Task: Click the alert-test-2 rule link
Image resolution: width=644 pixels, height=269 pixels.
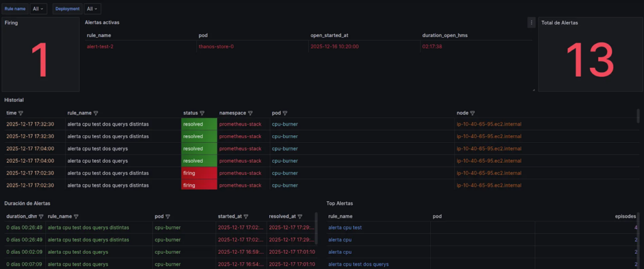Action: [x=100, y=47]
